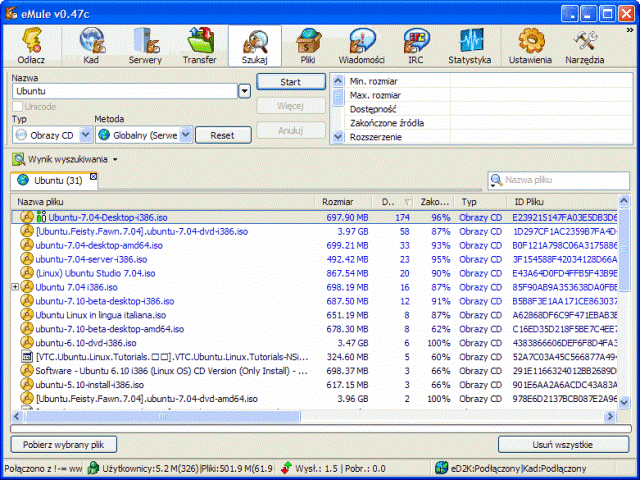Click Usuń wszystkie button
This screenshot has height=480, width=640.
563,444
